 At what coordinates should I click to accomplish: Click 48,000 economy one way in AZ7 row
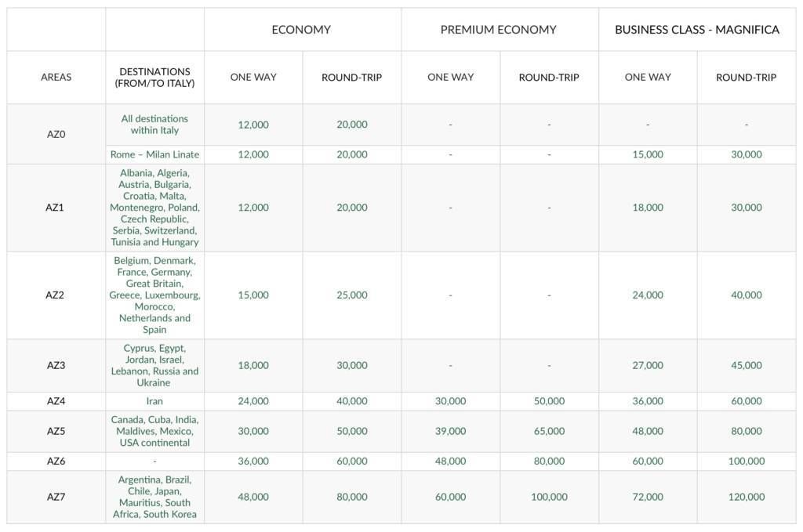[x=253, y=497]
